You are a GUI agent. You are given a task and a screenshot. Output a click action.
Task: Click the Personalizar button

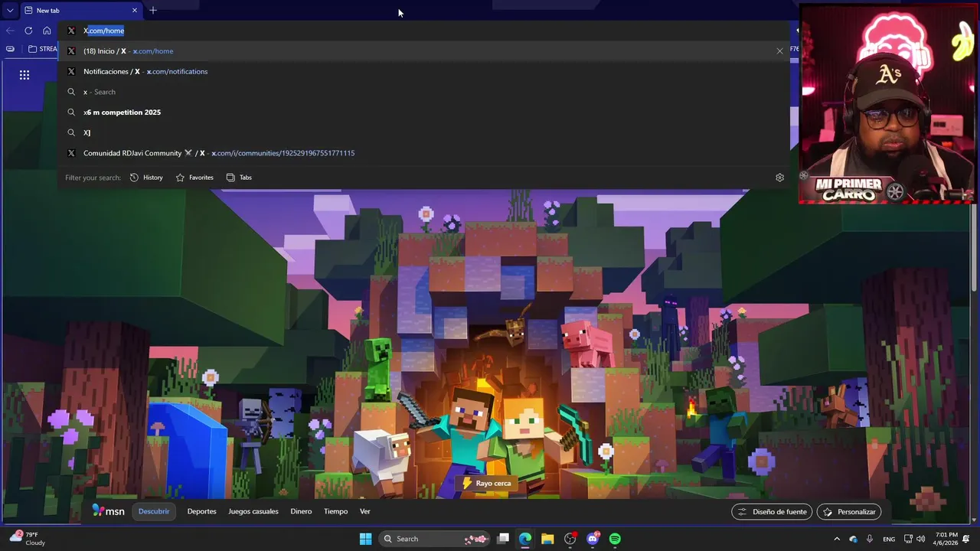[x=849, y=512]
